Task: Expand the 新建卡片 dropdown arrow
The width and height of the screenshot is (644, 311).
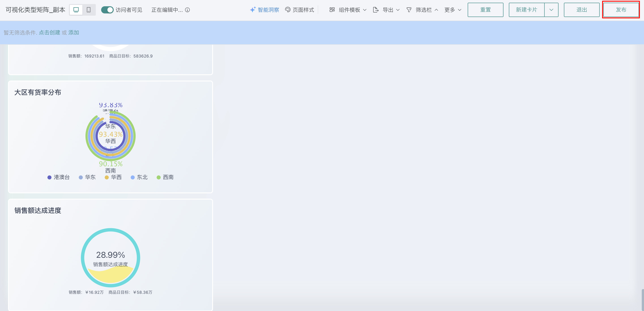Action: [551, 10]
